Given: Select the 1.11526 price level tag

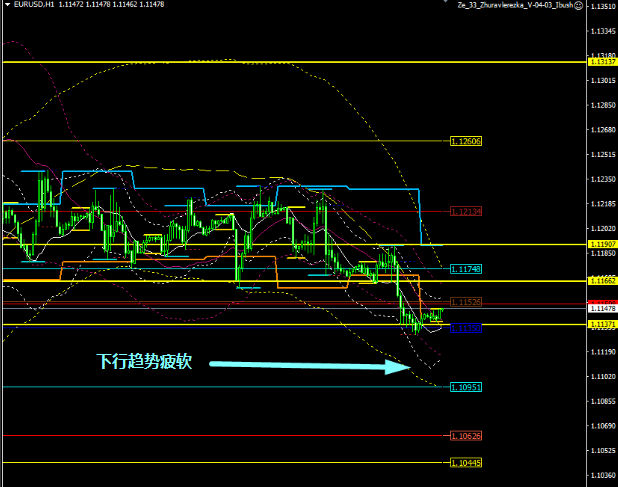Looking at the screenshot, I should (x=466, y=301).
